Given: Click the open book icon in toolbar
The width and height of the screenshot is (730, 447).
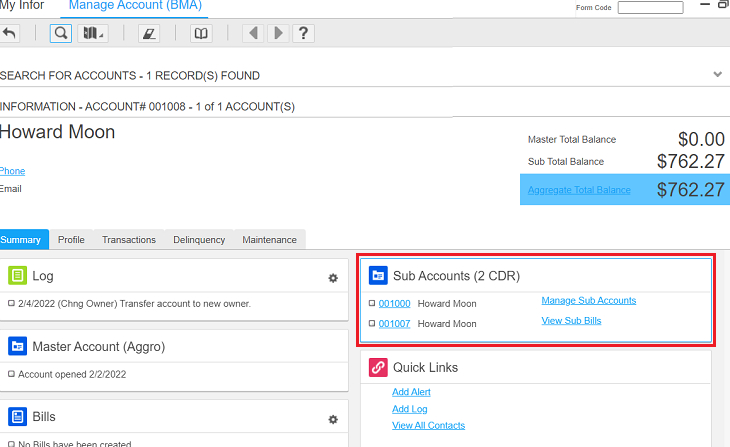Looking at the screenshot, I should click(202, 33).
